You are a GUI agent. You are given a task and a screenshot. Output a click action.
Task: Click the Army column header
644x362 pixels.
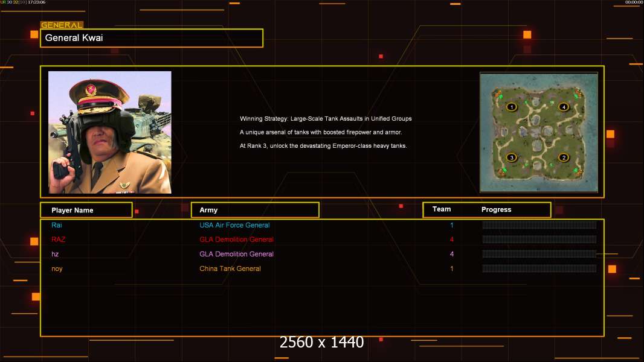point(255,210)
